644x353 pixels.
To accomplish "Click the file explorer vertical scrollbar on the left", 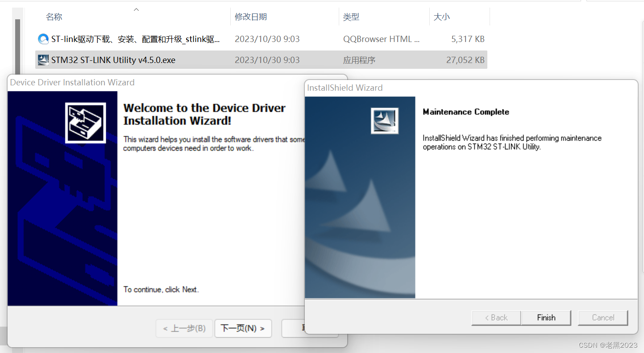I will (x=17, y=47).
